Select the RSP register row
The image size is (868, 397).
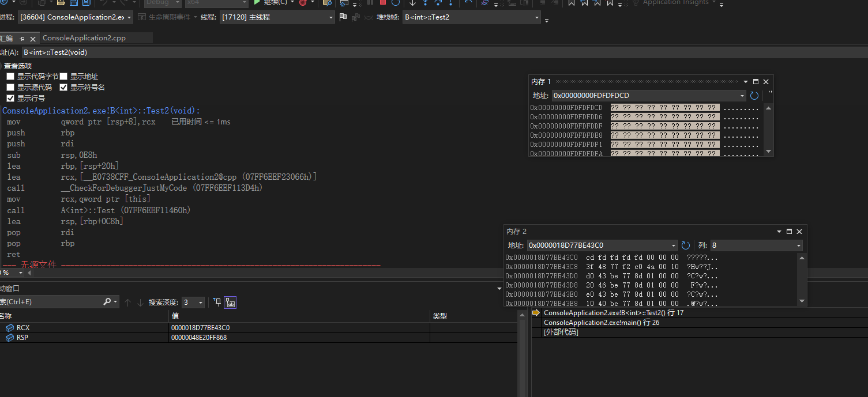tap(258, 338)
